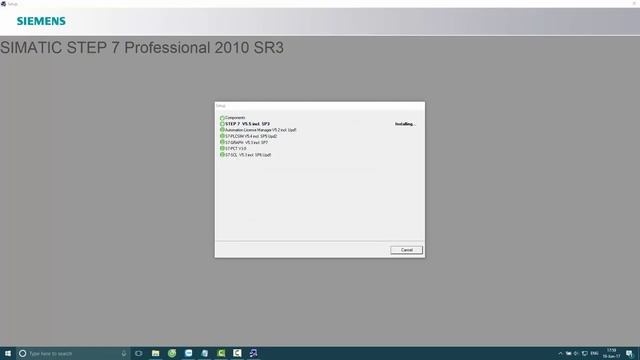Screen dimensions: 640x360
Task: Open the Action Center notifications
Action: 629,353
